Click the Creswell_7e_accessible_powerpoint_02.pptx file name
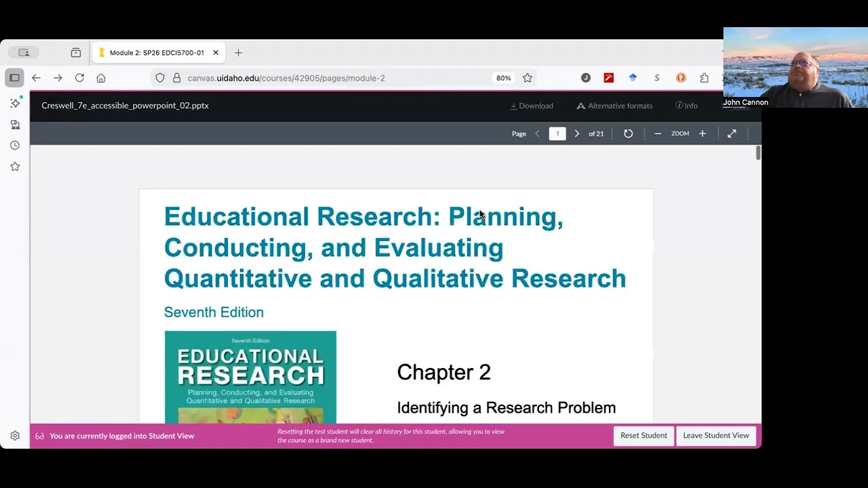868x488 pixels. [125, 106]
